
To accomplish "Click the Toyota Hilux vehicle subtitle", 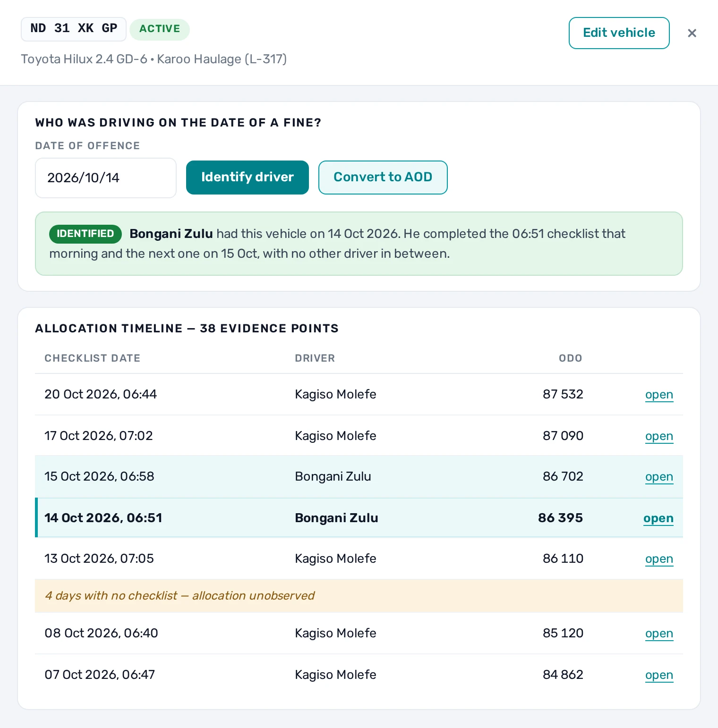I will click(154, 59).
